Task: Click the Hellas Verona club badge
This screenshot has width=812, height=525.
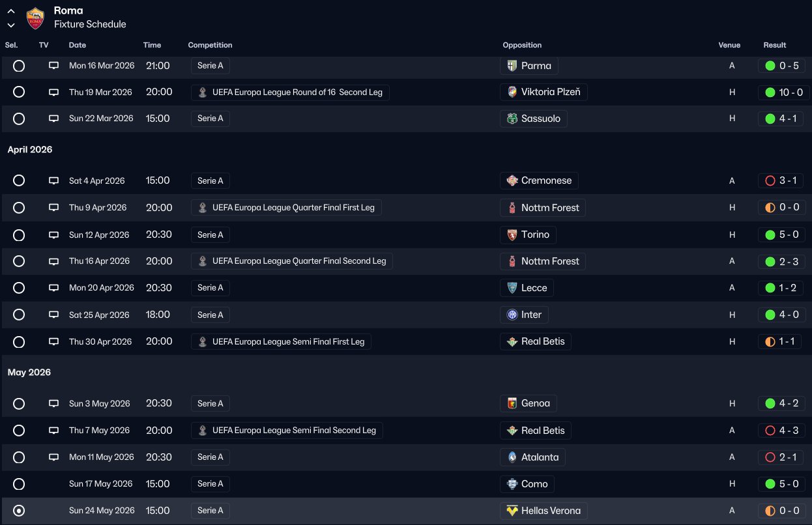Action: coord(512,511)
